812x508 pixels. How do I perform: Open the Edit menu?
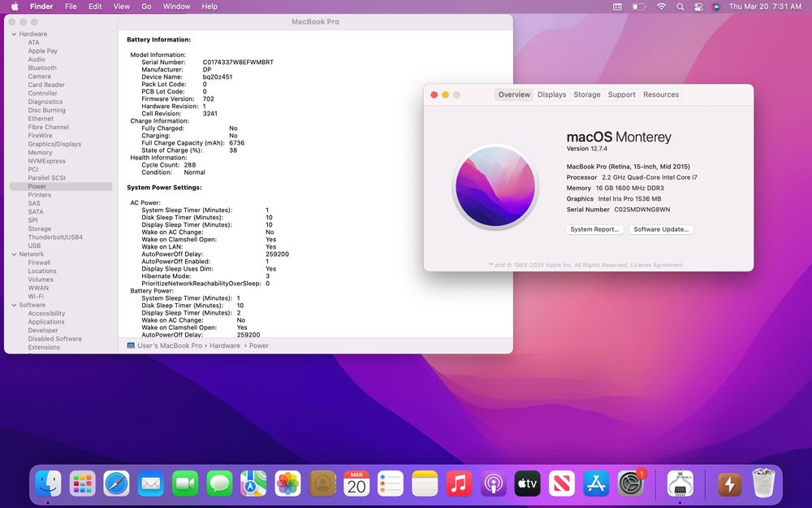pos(95,7)
